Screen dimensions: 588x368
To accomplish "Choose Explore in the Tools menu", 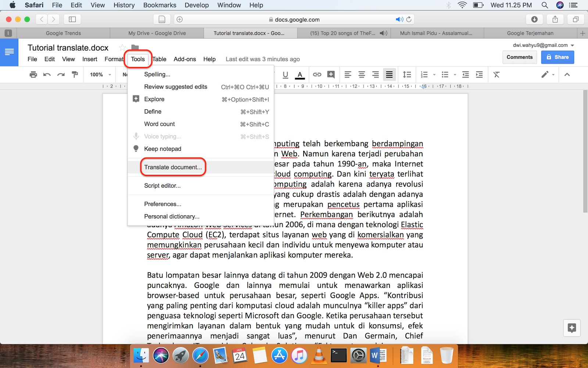I will [201, 99].
